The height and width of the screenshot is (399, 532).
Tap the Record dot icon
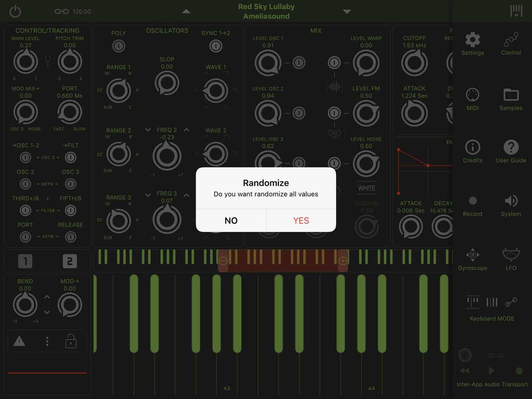[x=473, y=201]
